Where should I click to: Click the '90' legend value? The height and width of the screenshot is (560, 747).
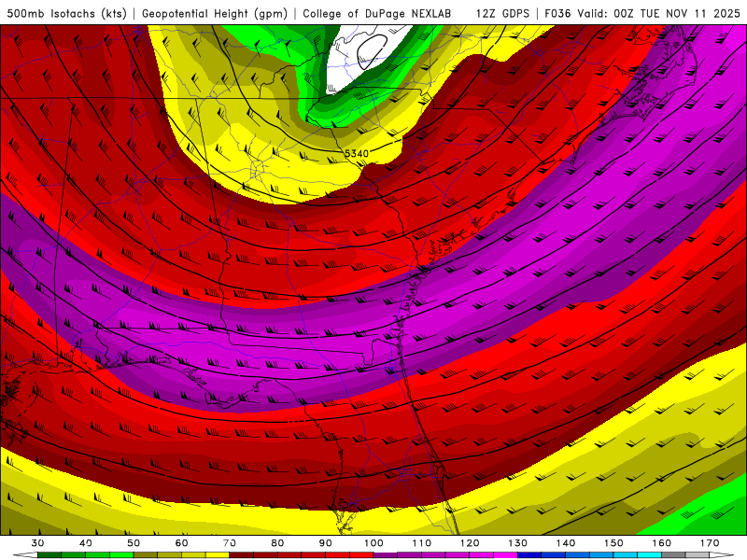click(x=326, y=543)
